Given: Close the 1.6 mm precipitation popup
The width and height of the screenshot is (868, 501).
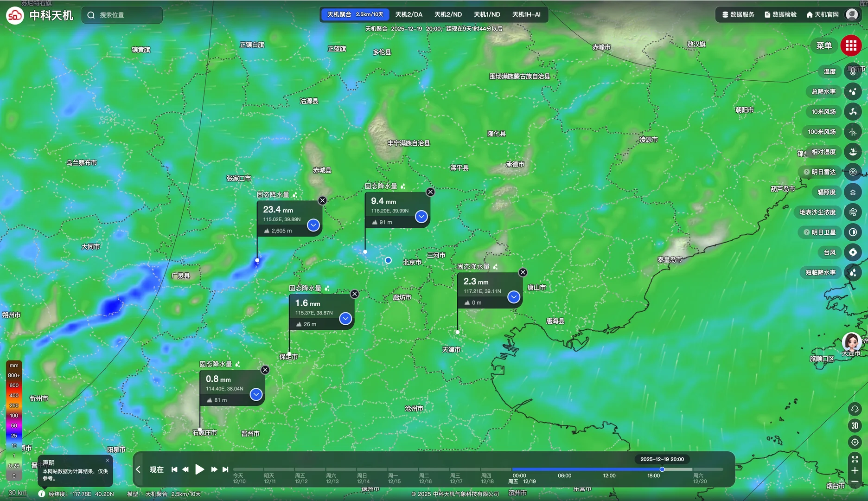Looking at the screenshot, I should (x=354, y=294).
